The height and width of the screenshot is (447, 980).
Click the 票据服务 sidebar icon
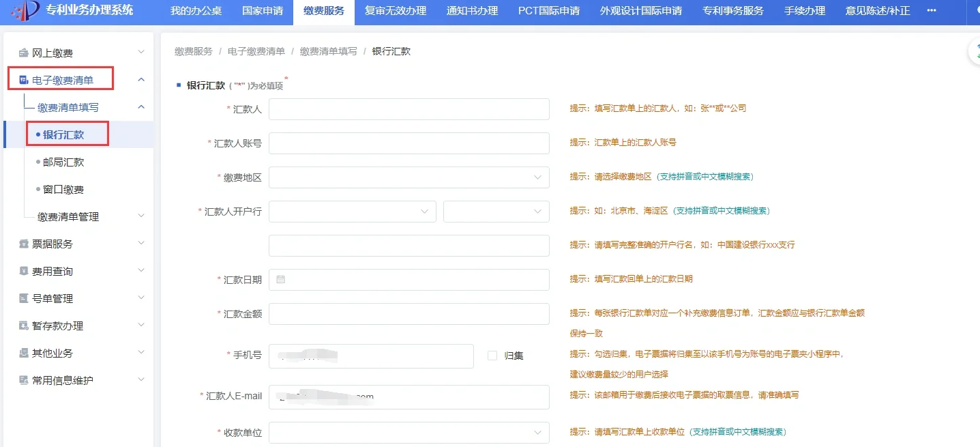click(23, 244)
